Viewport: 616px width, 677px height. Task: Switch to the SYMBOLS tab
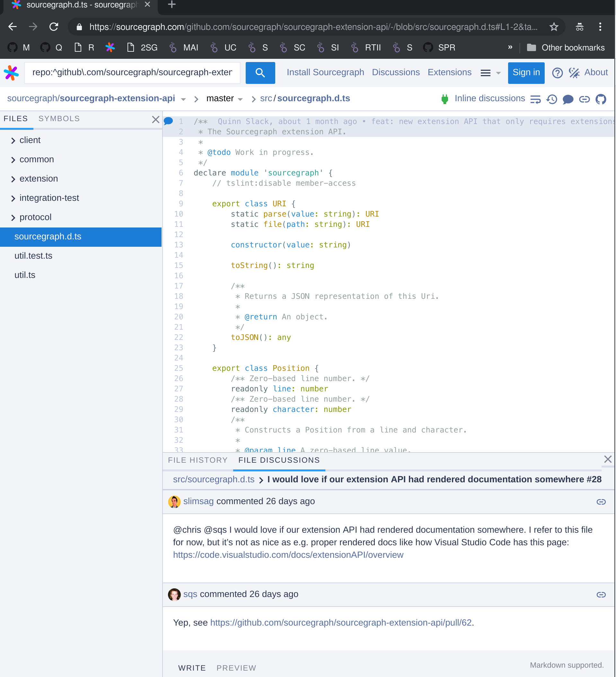59,119
